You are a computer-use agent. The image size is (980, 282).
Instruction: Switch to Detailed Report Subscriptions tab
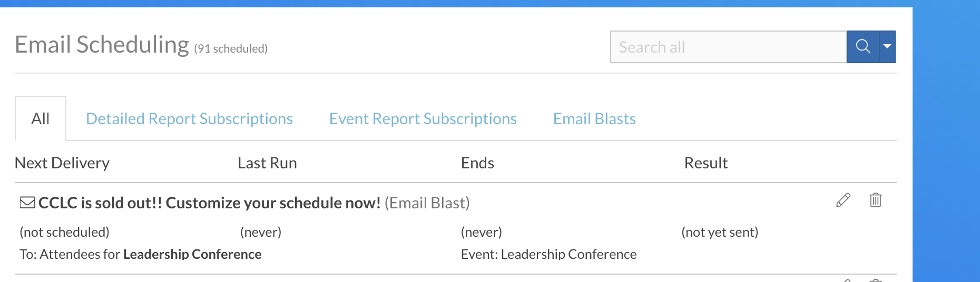click(x=189, y=119)
